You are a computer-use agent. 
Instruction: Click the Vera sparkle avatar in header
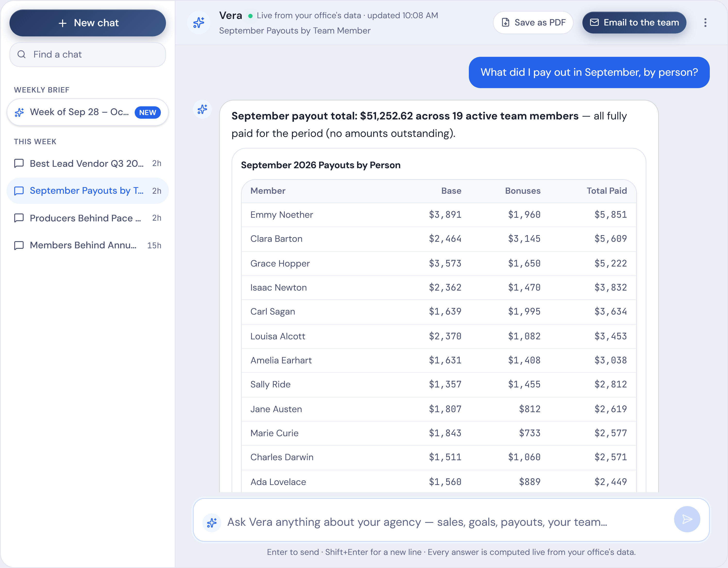pos(199,23)
